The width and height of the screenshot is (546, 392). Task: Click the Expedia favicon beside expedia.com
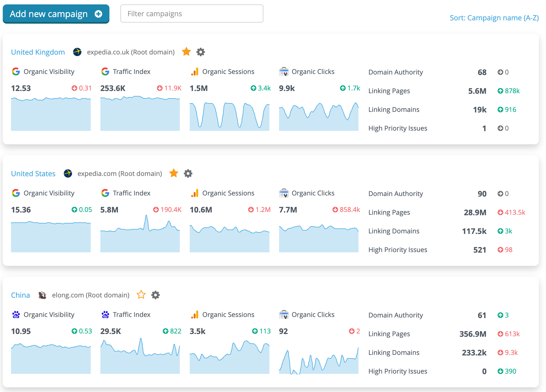pos(68,173)
